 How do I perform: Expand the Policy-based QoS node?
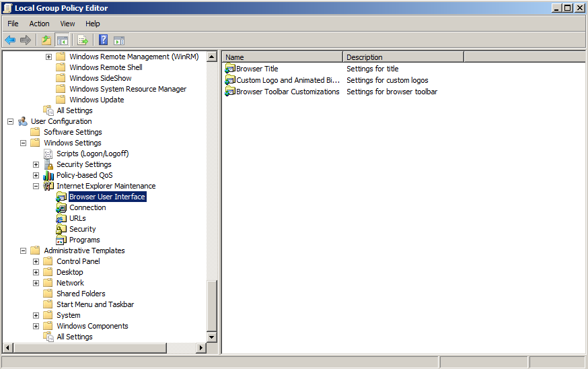[36, 175]
